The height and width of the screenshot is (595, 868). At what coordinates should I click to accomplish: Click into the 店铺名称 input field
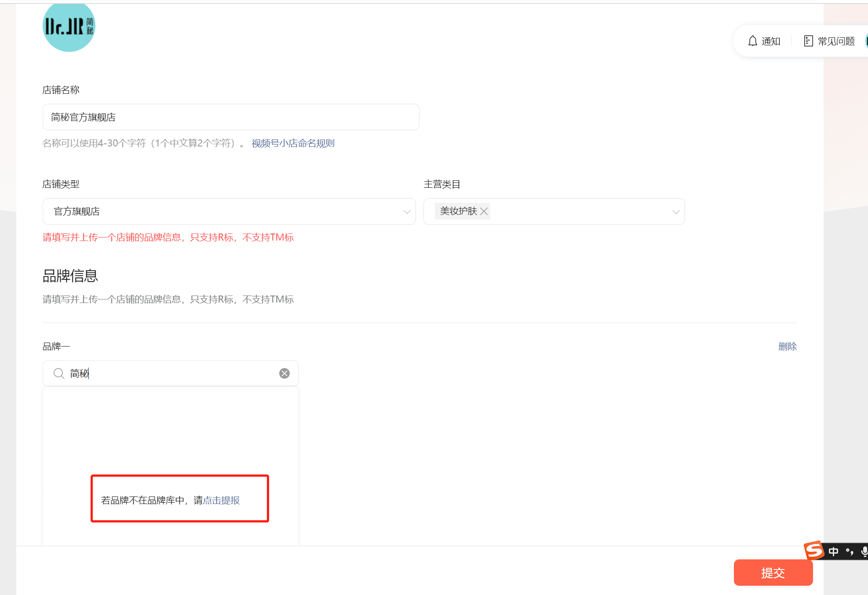coord(231,117)
